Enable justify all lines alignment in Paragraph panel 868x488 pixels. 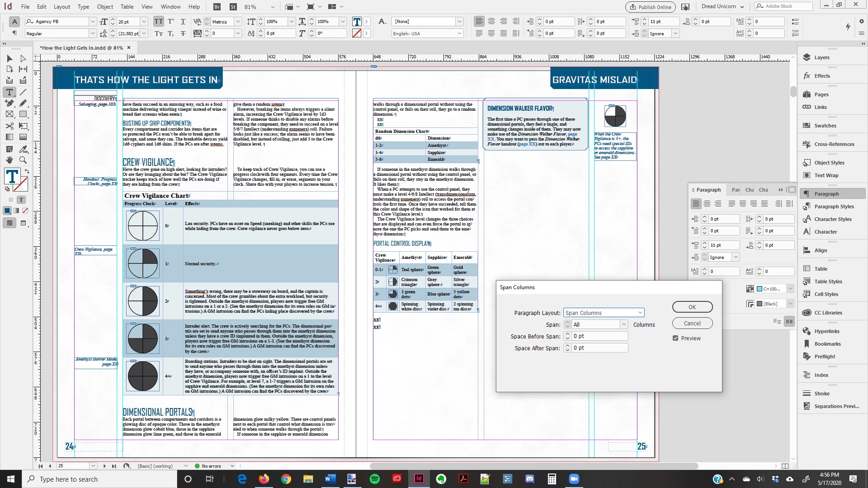764,204
